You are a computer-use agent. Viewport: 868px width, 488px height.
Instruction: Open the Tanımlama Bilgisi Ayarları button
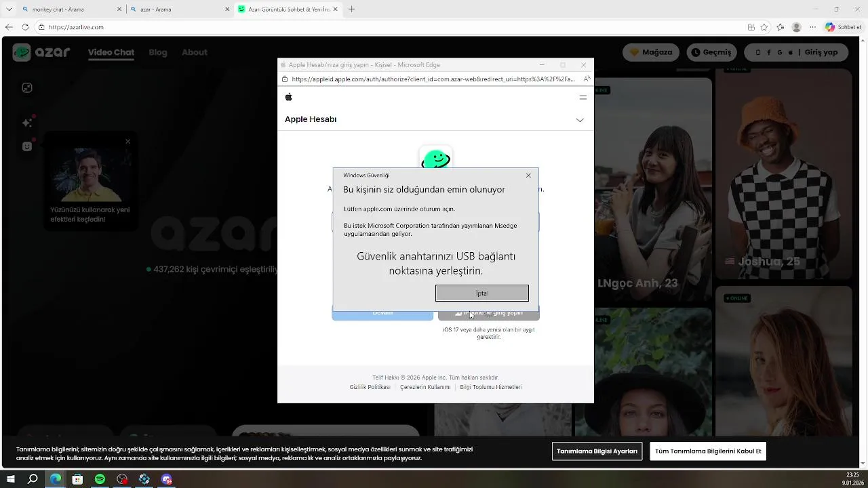pyautogui.click(x=597, y=451)
